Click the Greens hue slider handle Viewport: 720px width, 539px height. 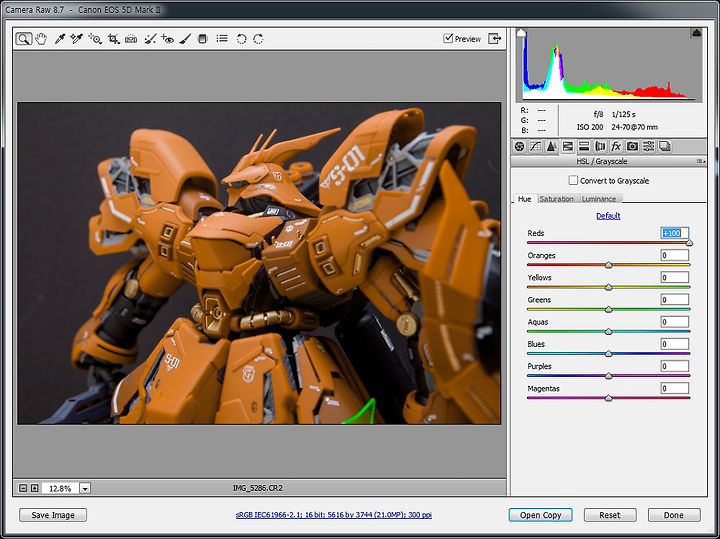pos(608,309)
